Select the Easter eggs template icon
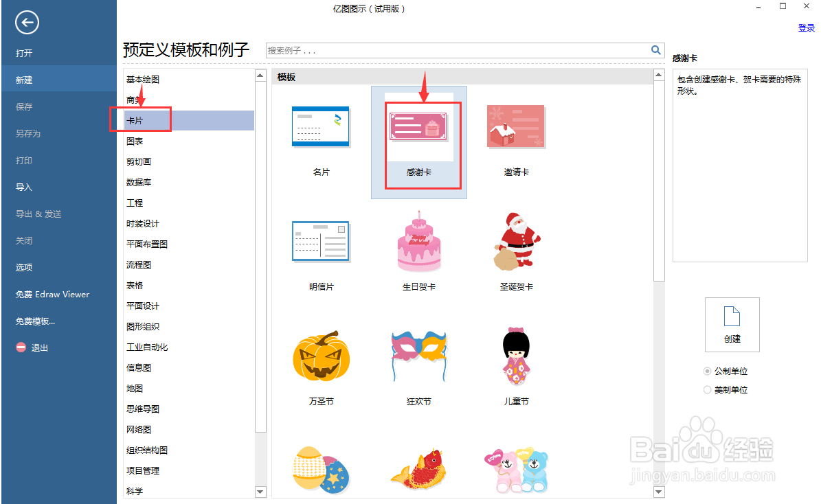Image resolution: width=821 pixels, height=504 pixels. [x=320, y=470]
